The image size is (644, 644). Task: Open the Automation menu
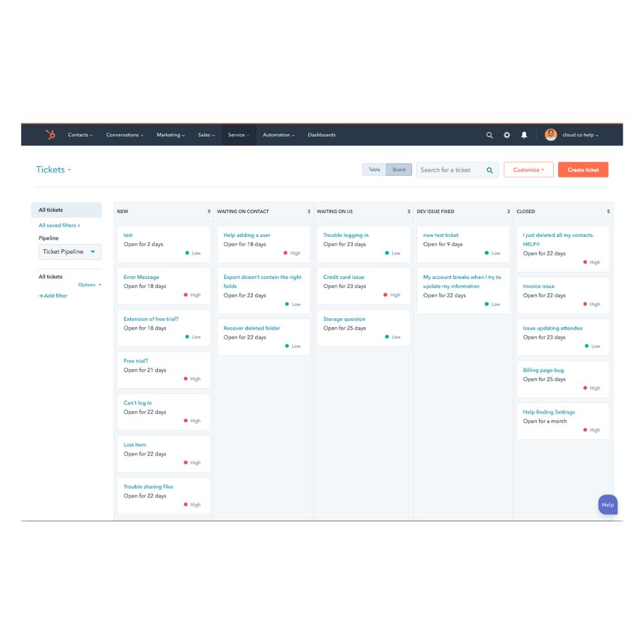pos(279,135)
